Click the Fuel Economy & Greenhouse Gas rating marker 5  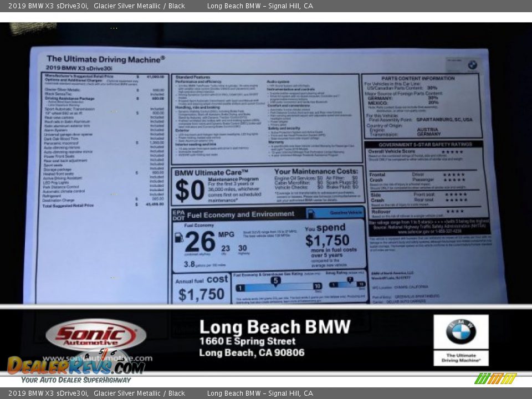pyautogui.click(x=275, y=281)
